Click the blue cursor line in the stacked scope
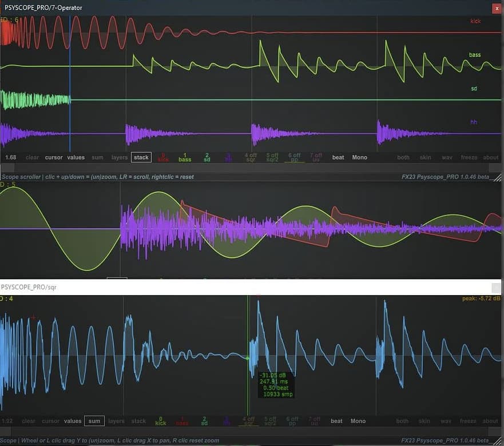Image resolution: width=504 pixels, height=446 pixels. tap(70, 83)
